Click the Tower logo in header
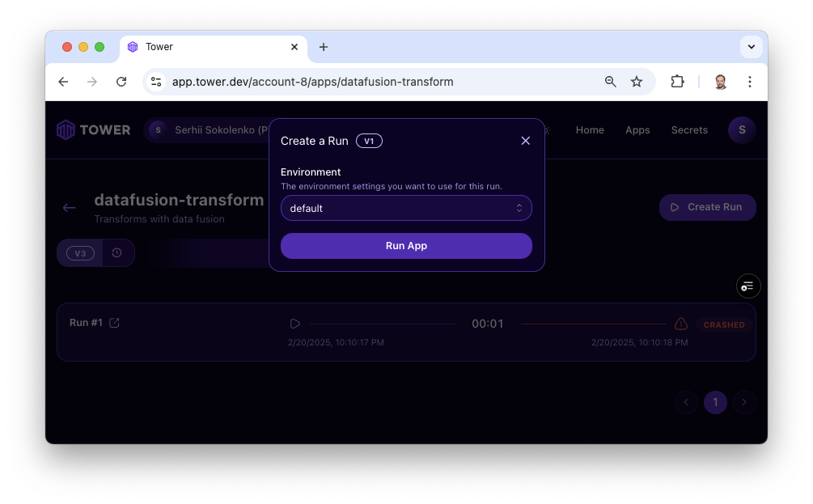This screenshot has width=813, height=504. coord(93,129)
